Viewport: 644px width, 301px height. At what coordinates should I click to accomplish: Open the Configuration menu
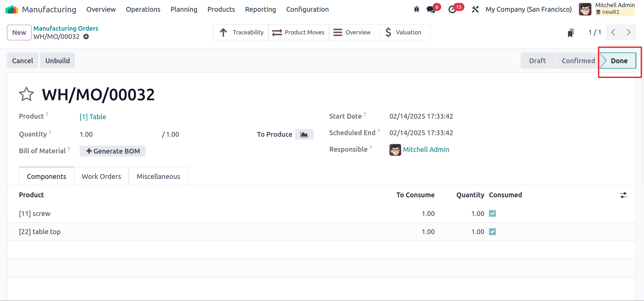point(307,10)
